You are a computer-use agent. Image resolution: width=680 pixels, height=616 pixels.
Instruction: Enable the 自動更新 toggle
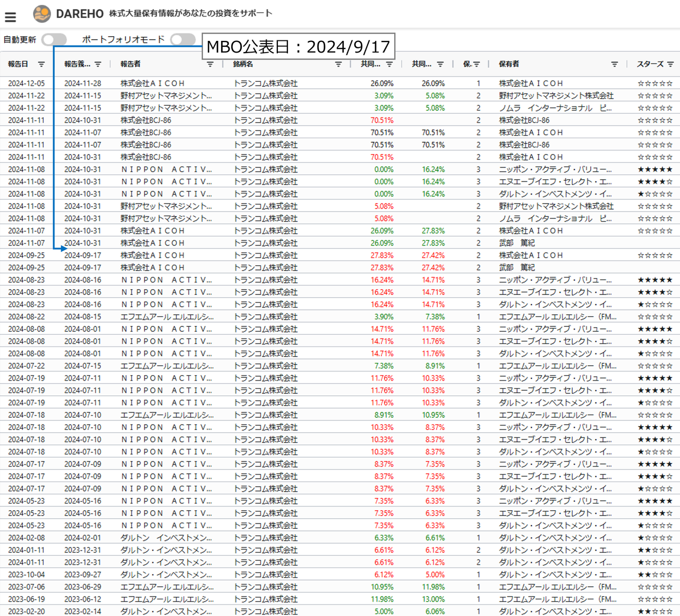[x=54, y=40]
